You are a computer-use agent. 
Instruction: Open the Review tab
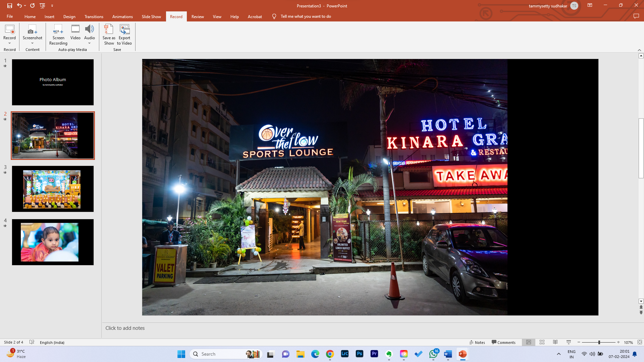coord(198,16)
